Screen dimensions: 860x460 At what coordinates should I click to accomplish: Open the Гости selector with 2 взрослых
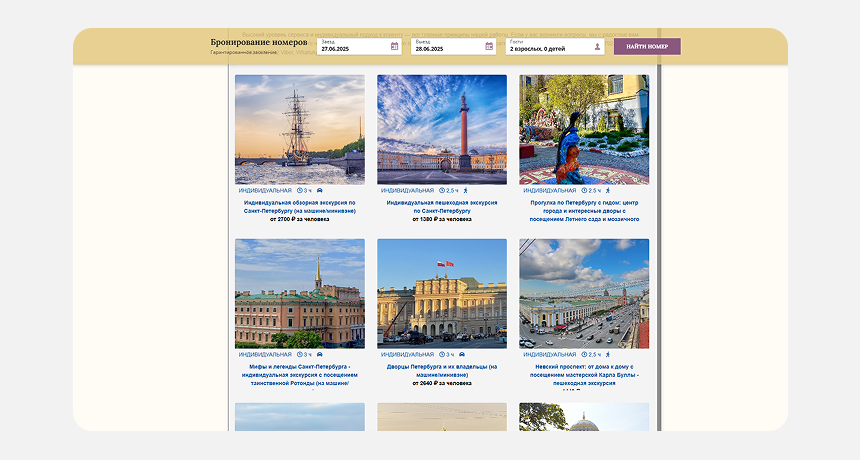555,47
